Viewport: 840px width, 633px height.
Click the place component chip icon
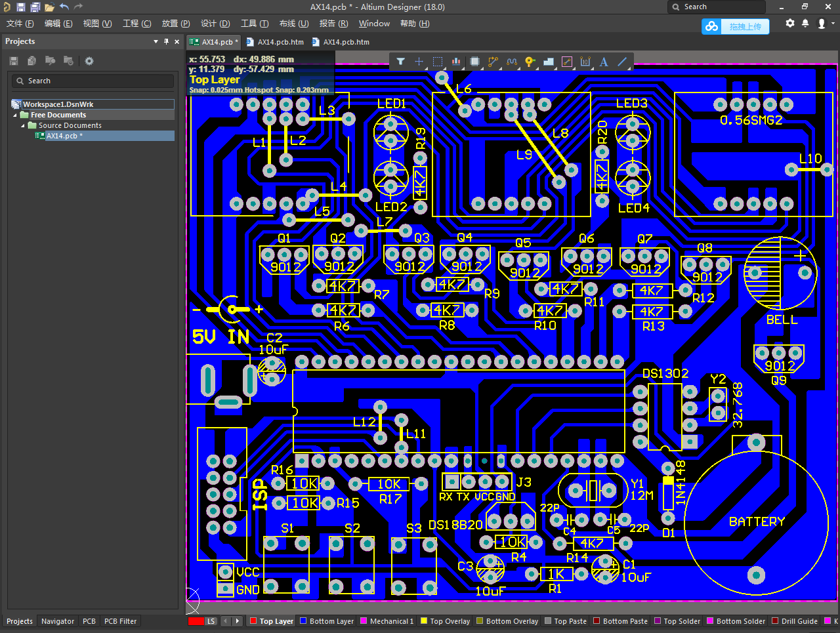[474, 62]
